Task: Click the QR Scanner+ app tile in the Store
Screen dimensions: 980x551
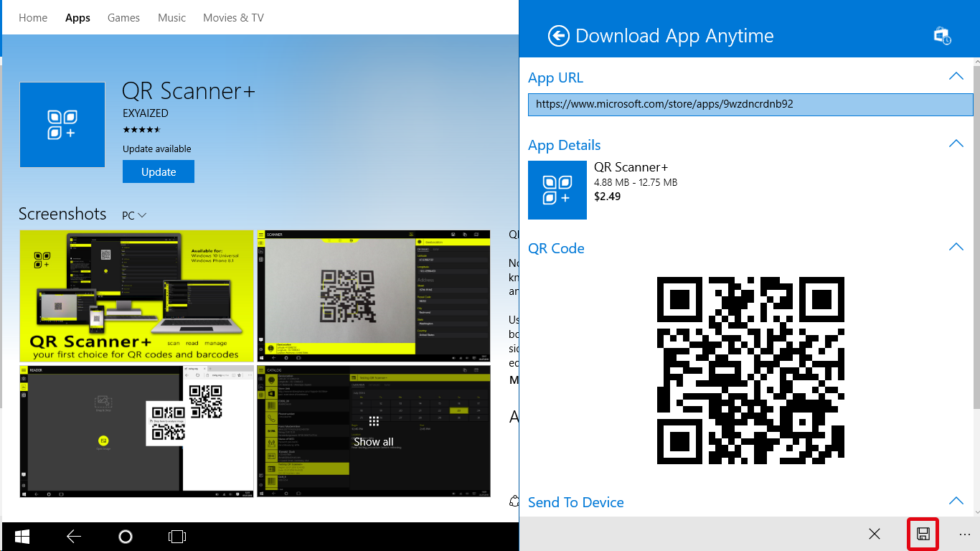Action: 62,125
